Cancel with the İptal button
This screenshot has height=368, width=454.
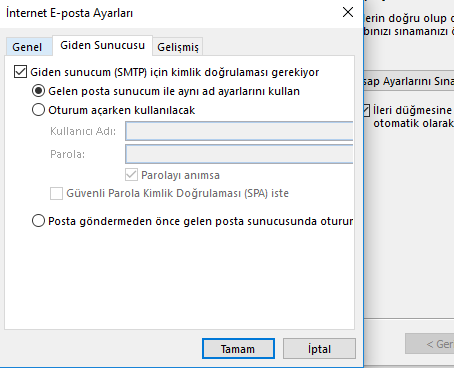(319, 349)
